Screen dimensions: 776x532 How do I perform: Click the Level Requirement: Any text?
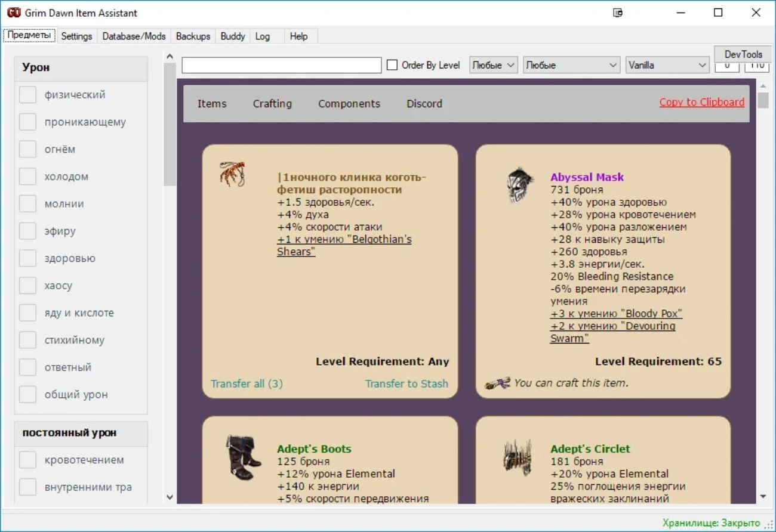click(383, 361)
